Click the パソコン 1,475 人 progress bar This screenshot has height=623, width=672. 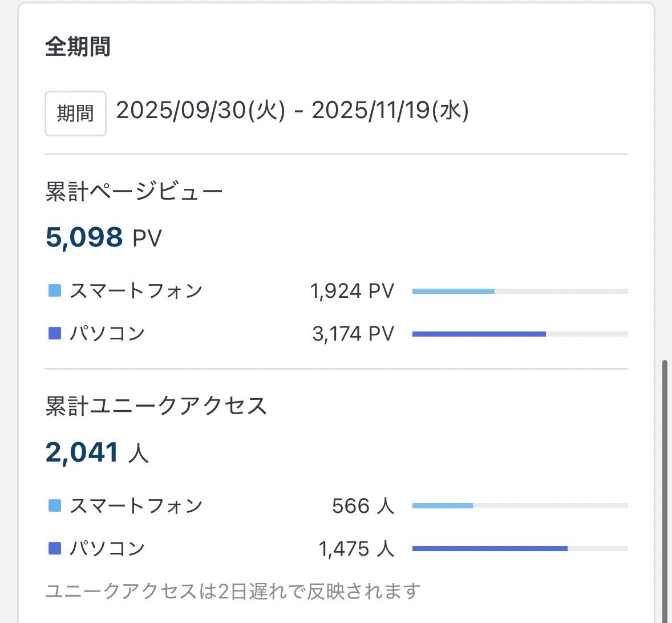click(x=519, y=549)
